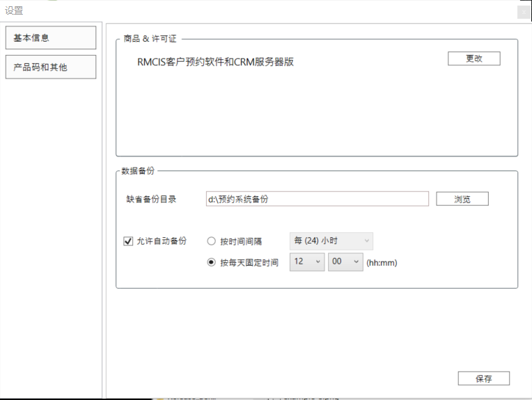
Task: Switch to 产品码和其他 tab
Action: click(51, 67)
